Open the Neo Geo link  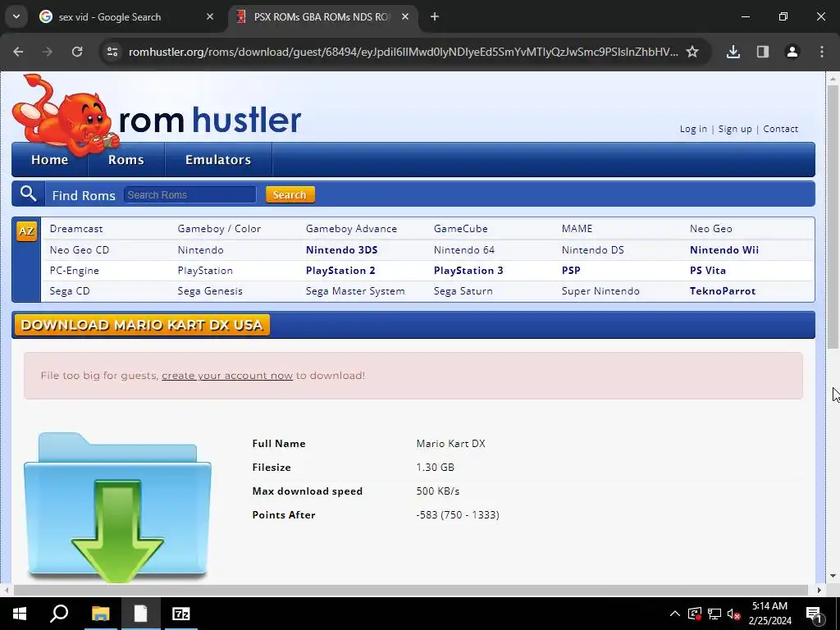click(x=711, y=229)
